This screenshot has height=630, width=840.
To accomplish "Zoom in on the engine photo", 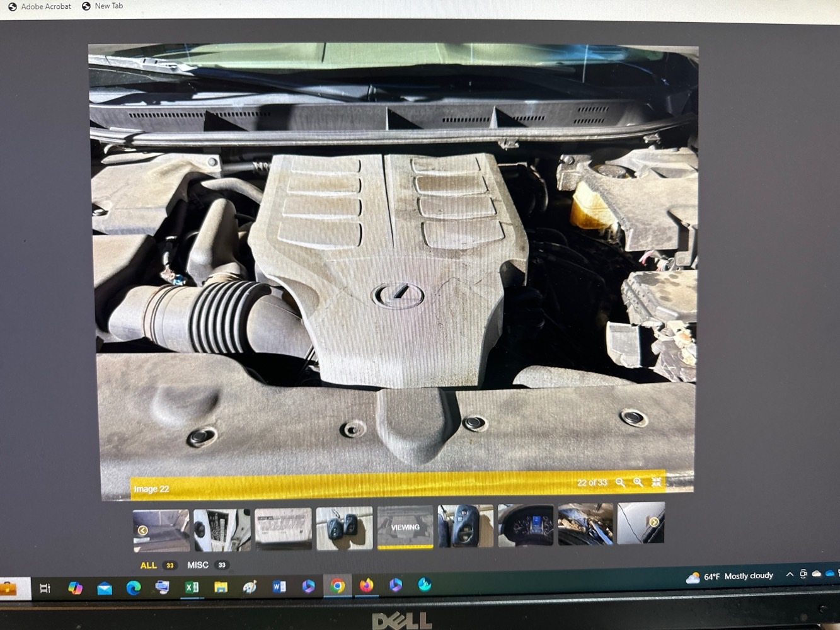I will (x=638, y=482).
